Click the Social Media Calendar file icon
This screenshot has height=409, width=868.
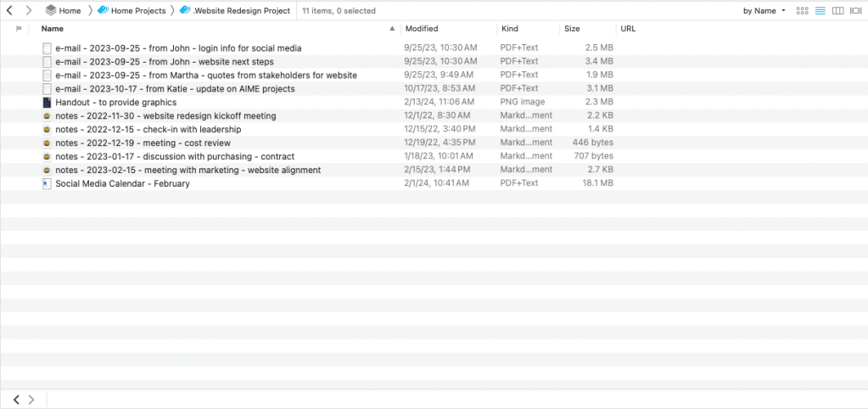(x=48, y=183)
